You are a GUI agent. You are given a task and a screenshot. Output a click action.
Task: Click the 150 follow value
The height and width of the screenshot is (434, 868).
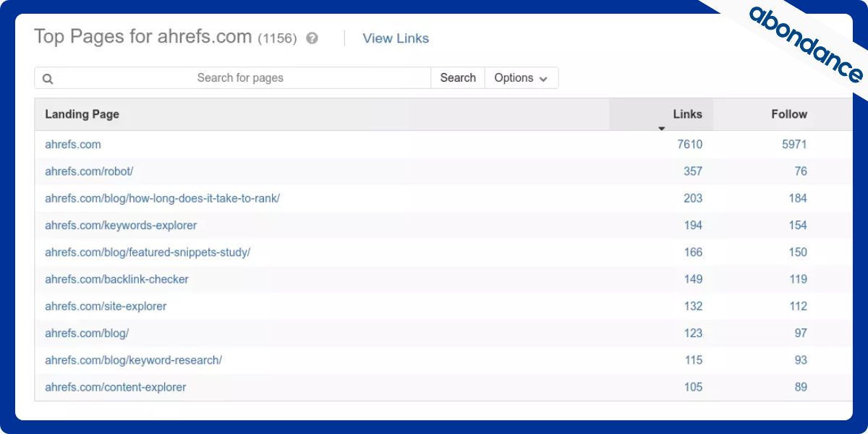click(798, 252)
